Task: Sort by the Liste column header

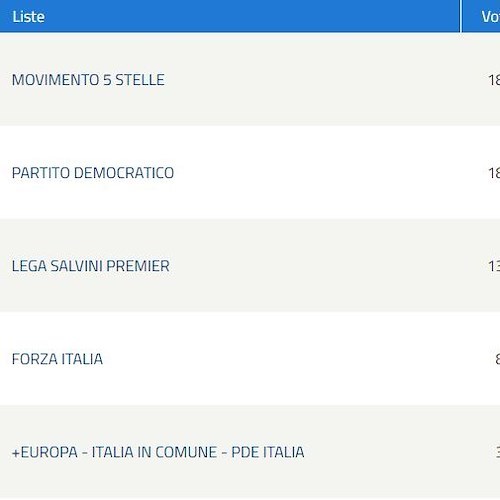Action: [28, 17]
